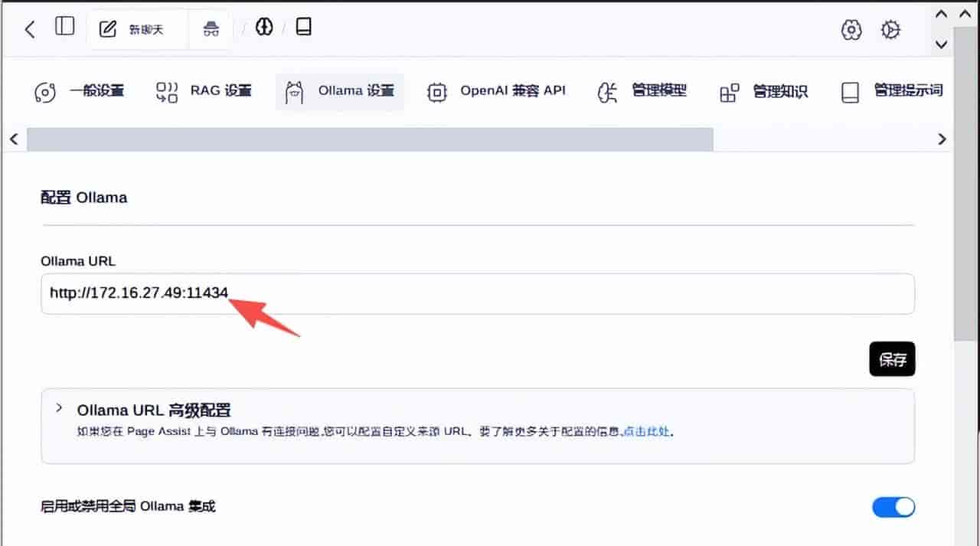
Task: Open the brain model icon
Action: [264, 28]
